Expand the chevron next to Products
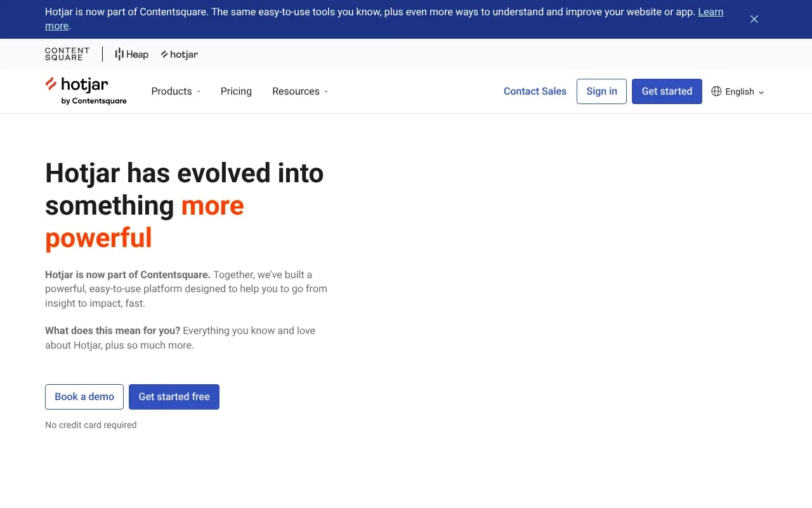This screenshot has height=508, width=812. pos(199,91)
